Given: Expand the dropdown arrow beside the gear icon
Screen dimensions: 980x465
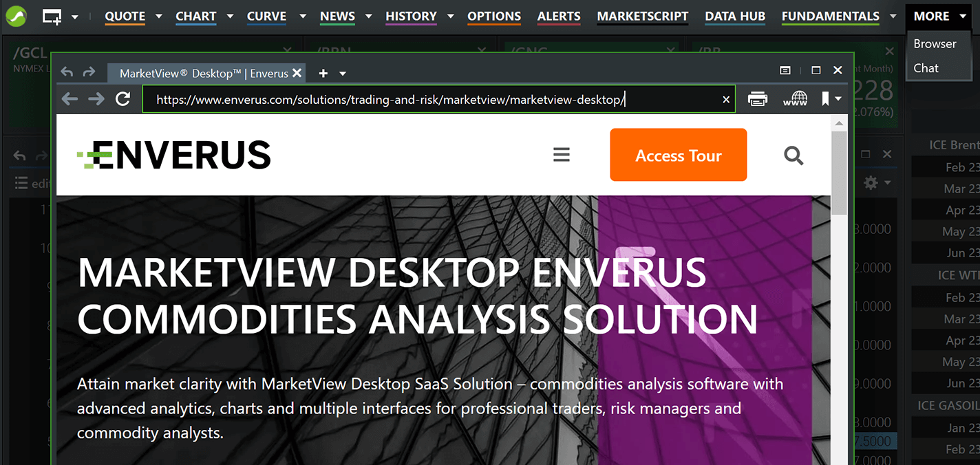Looking at the screenshot, I should (x=888, y=182).
